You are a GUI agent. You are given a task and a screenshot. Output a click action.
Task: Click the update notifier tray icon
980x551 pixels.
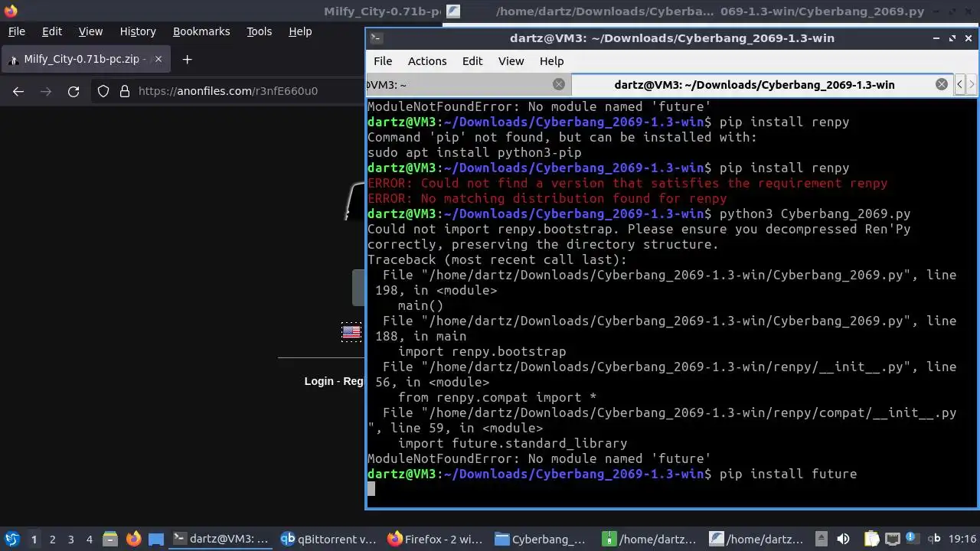(912, 539)
